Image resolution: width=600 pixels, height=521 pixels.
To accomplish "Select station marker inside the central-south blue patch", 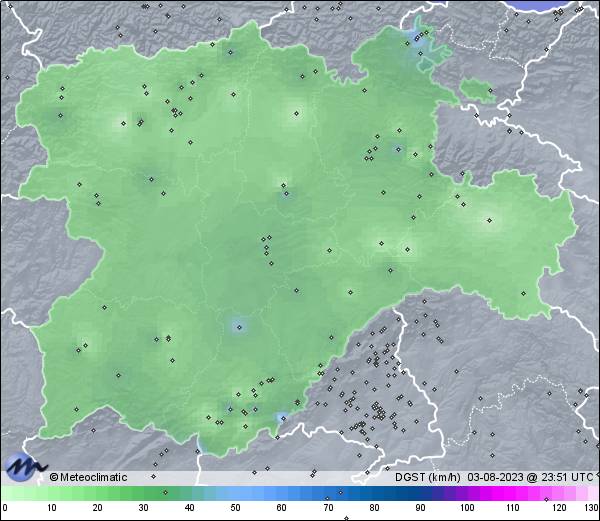I will point(240,327).
